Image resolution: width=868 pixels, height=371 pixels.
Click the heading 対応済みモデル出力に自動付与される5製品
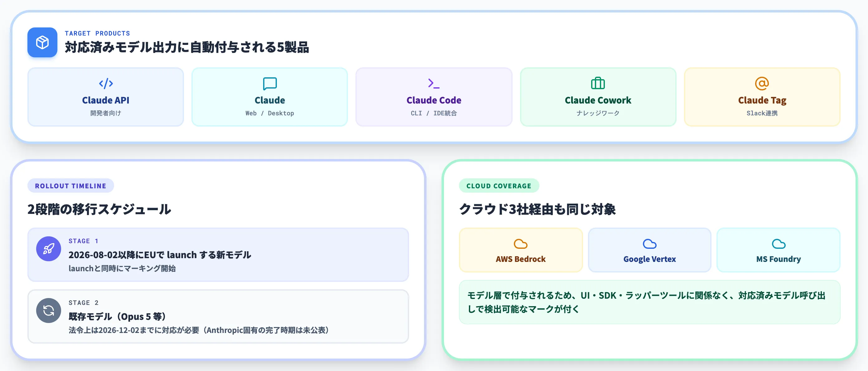[x=187, y=47]
